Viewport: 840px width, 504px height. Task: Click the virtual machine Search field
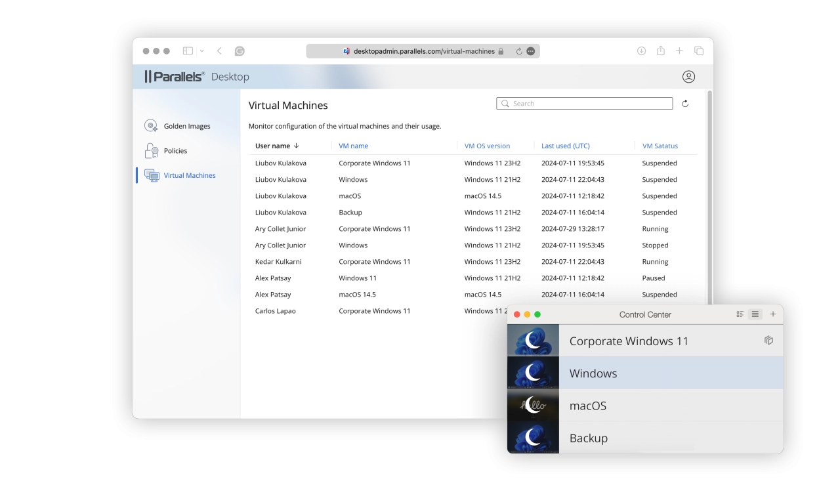pyautogui.click(x=584, y=104)
